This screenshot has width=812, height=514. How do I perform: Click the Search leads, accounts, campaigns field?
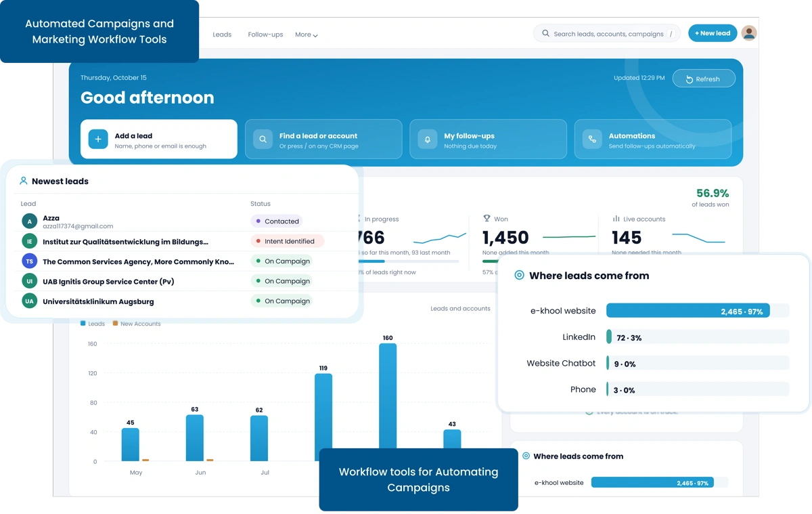(607, 33)
